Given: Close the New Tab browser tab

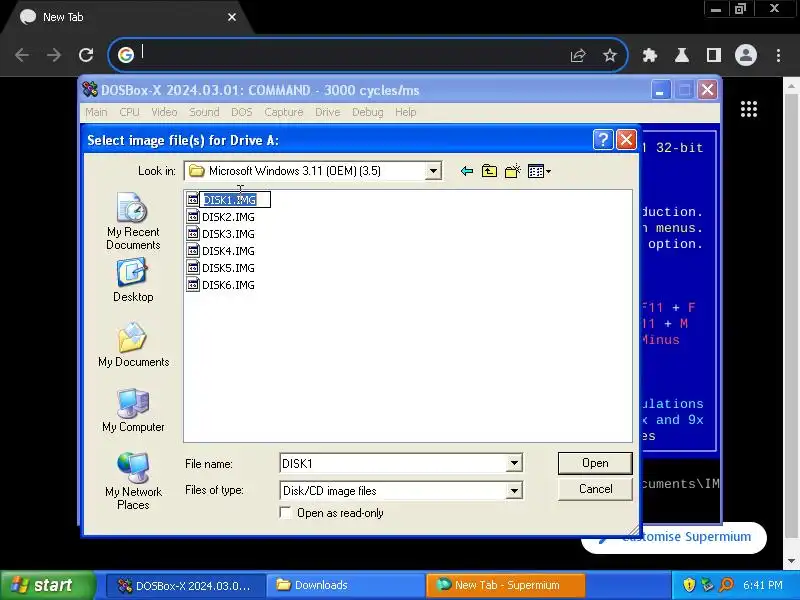Looking at the screenshot, I should click(232, 17).
